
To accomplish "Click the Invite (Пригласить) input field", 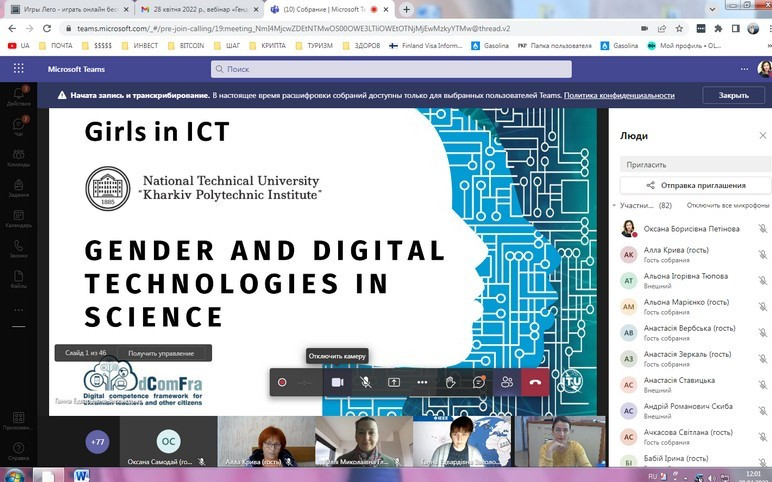I will pos(694,164).
